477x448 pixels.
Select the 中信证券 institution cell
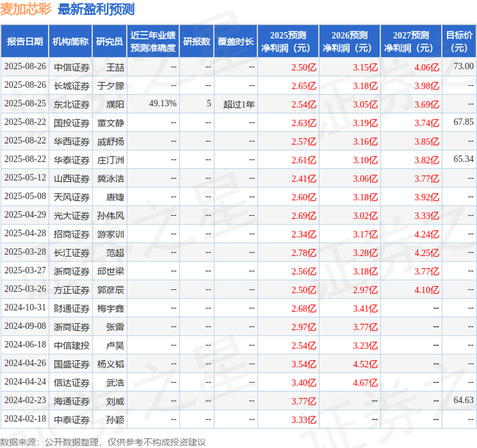[x=72, y=67]
